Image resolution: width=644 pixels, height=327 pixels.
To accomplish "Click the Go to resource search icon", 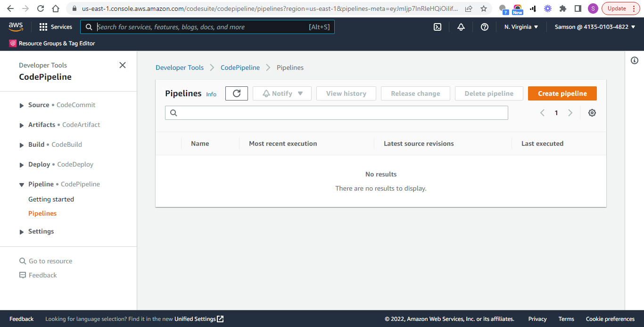I will pos(22,260).
